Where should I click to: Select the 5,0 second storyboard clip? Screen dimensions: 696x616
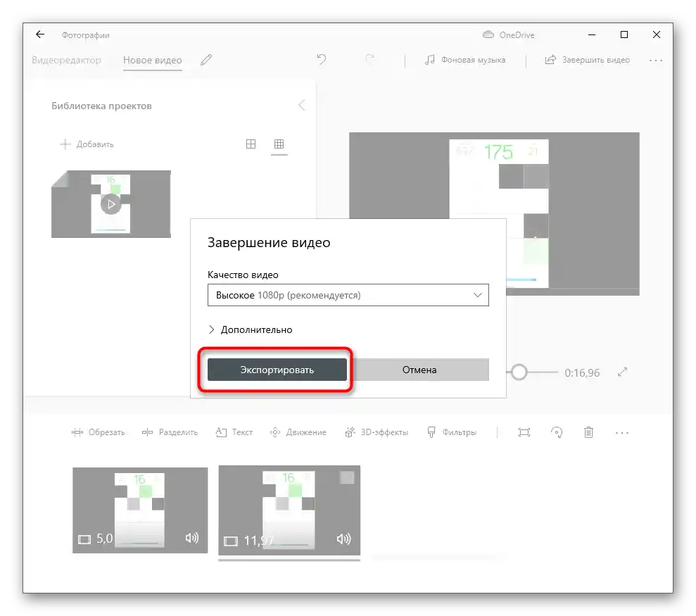point(140,510)
